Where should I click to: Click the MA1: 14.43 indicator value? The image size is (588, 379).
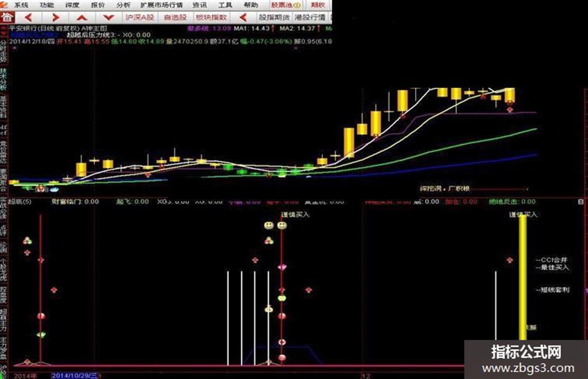pyautogui.click(x=252, y=29)
